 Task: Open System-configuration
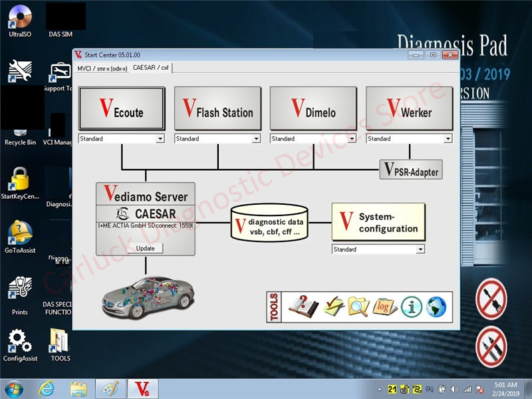[x=378, y=222]
